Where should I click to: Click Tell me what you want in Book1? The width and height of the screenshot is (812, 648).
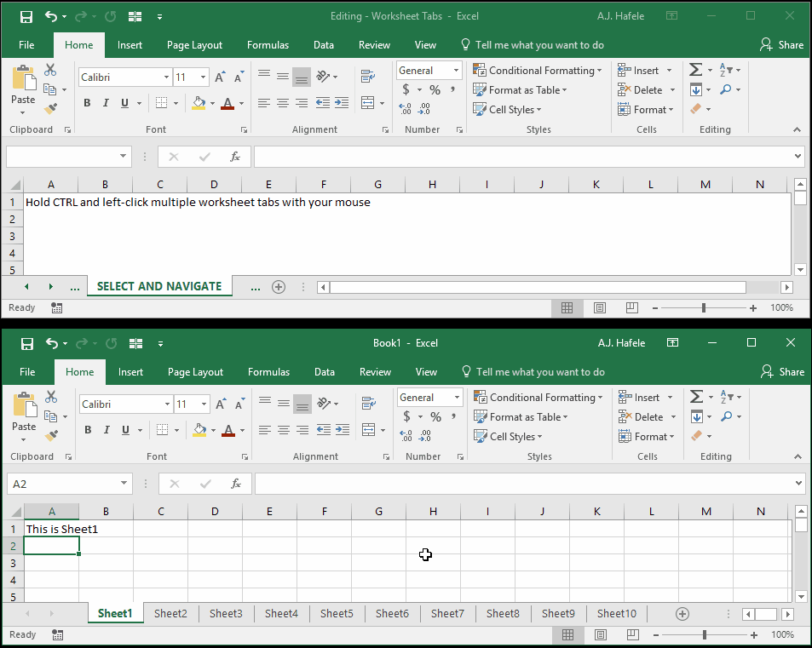click(x=533, y=372)
